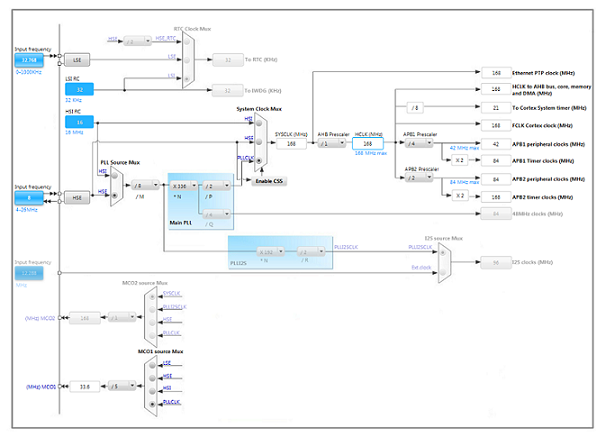Click the Enable CSS button
The width and height of the screenshot is (606, 437).
[269, 181]
